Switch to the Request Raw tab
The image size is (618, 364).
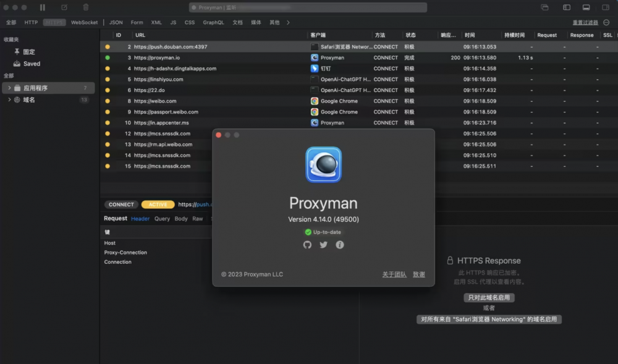198,219
